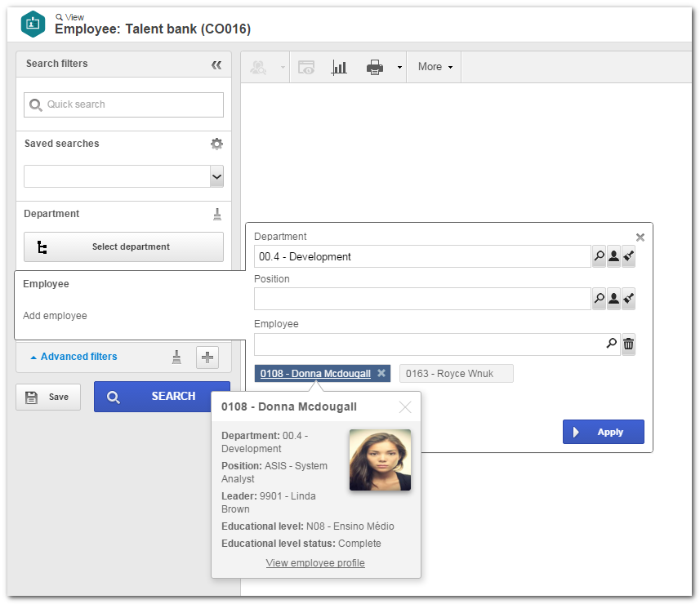Click Educational level N08 - Ensino Médio text
The image size is (700, 604).
point(308,526)
